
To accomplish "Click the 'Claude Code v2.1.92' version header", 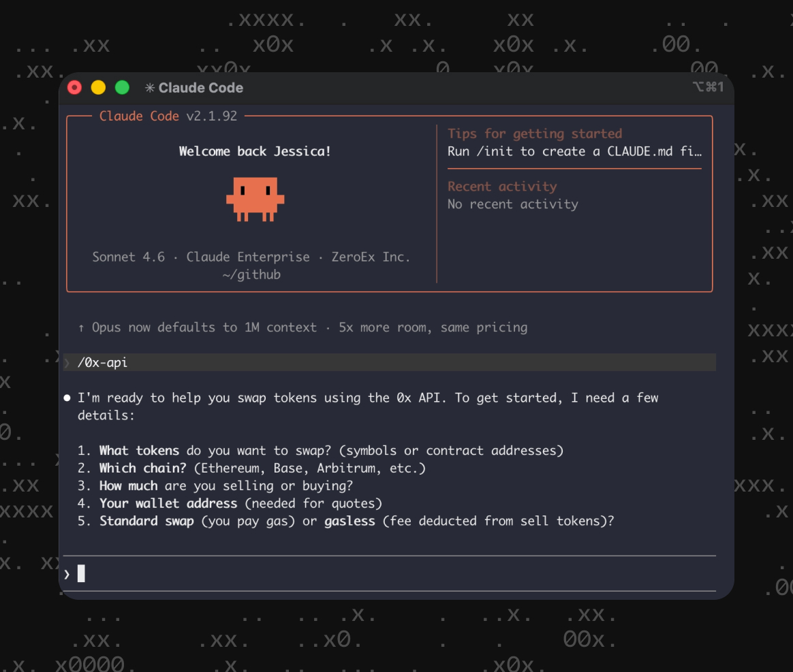I will [168, 116].
